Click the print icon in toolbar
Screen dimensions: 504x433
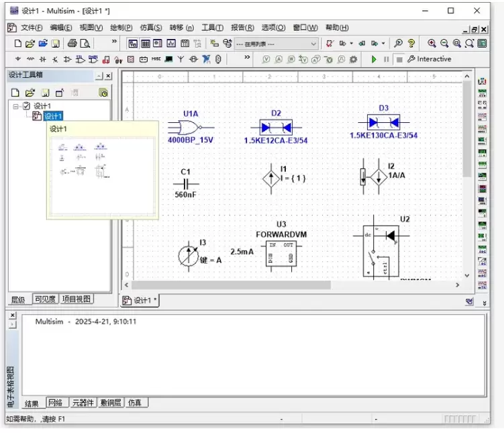coord(72,44)
